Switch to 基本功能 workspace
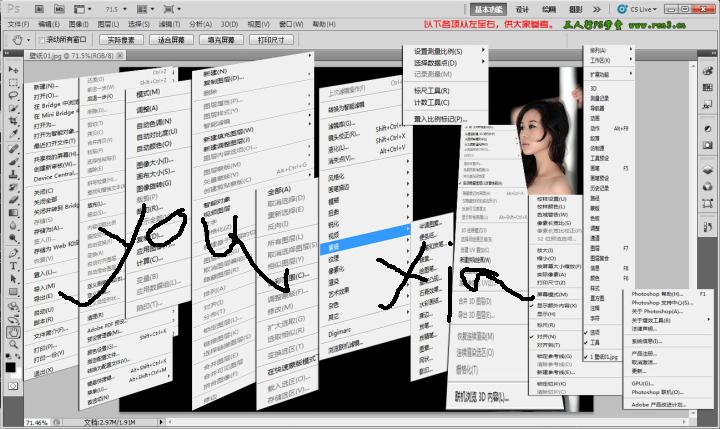Viewport: 720px width, 429px height. (x=489, y=9)
